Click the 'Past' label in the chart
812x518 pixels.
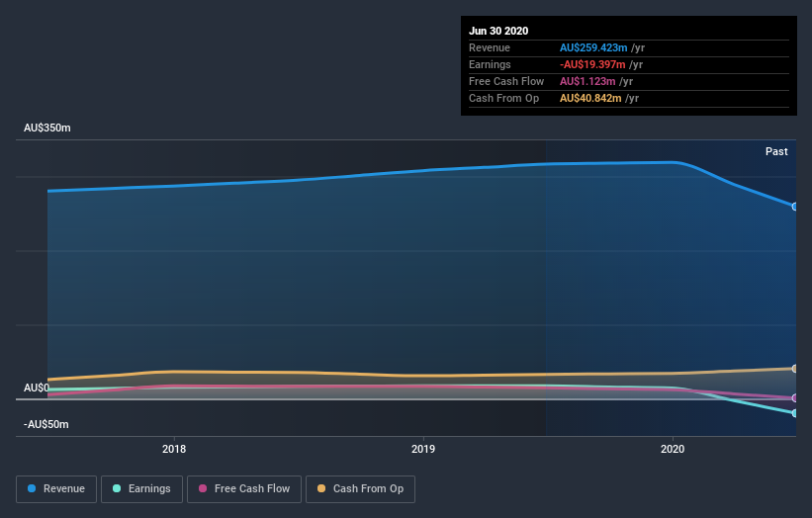click(776, 151)
